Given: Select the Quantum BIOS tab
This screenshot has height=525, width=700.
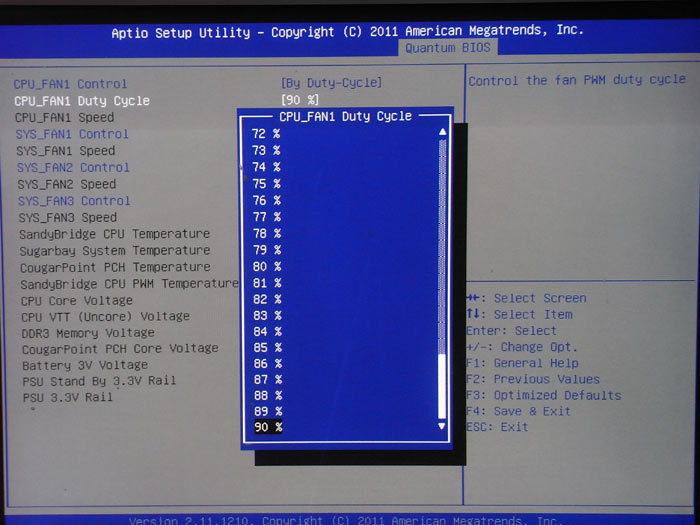Looking at the screenshot, I should (450, 48).
